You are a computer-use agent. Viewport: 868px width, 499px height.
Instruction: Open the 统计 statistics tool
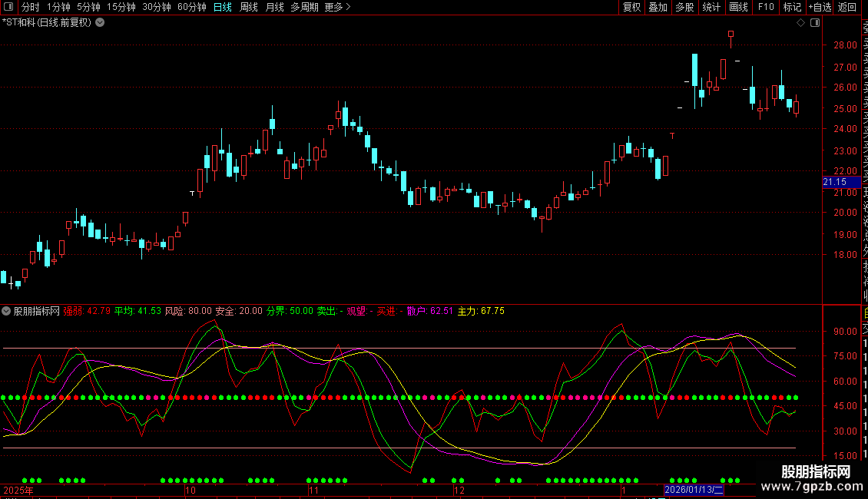point(711,8)
